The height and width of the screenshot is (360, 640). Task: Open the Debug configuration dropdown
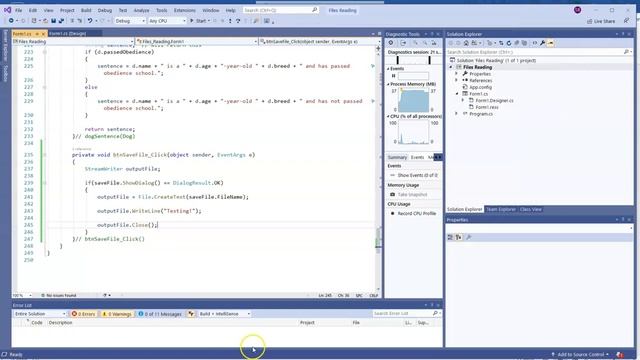[x=130, y=21]
